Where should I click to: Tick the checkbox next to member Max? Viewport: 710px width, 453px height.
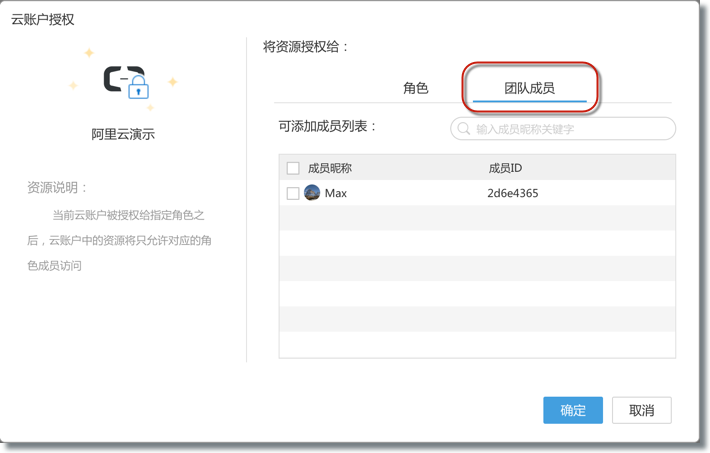pos(293,193)
